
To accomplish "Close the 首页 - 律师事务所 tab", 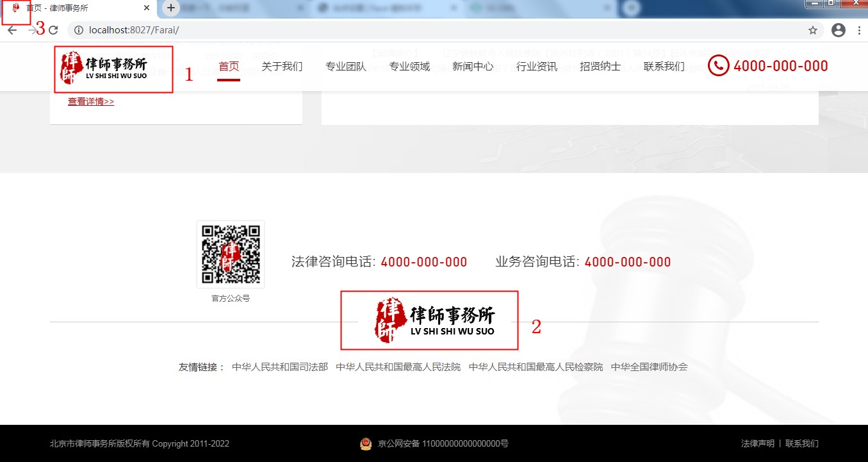I will 147,8.
